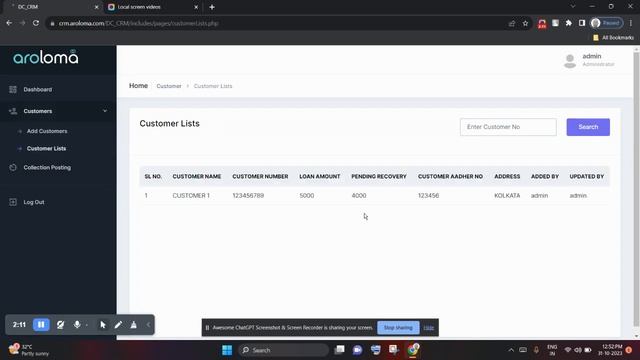The width and height of the screenshot is (640, 360).
Task: Click the ADDED BY column header
Action: click(544, 176)
